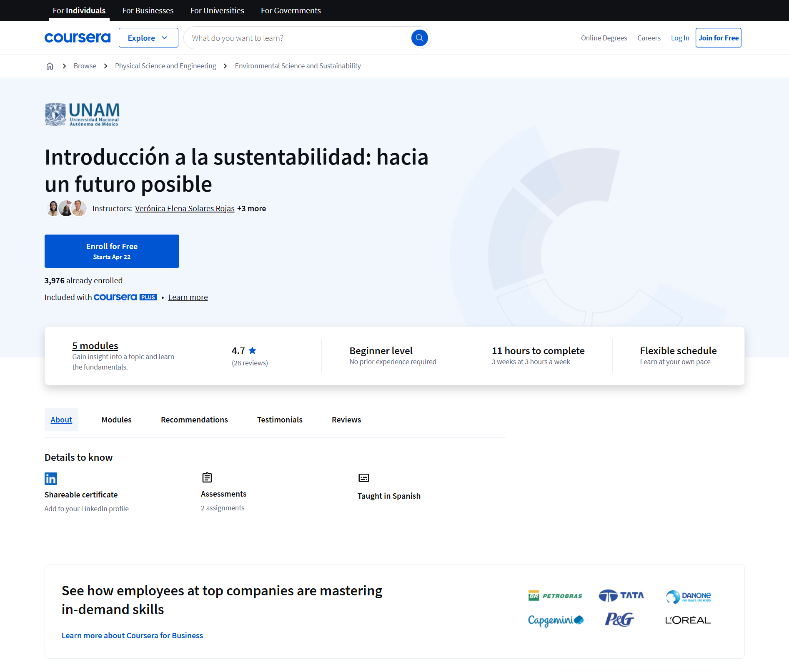Open Environmental Science and Sustainability breadcrumb
The image size is (789, 672).
298,66
